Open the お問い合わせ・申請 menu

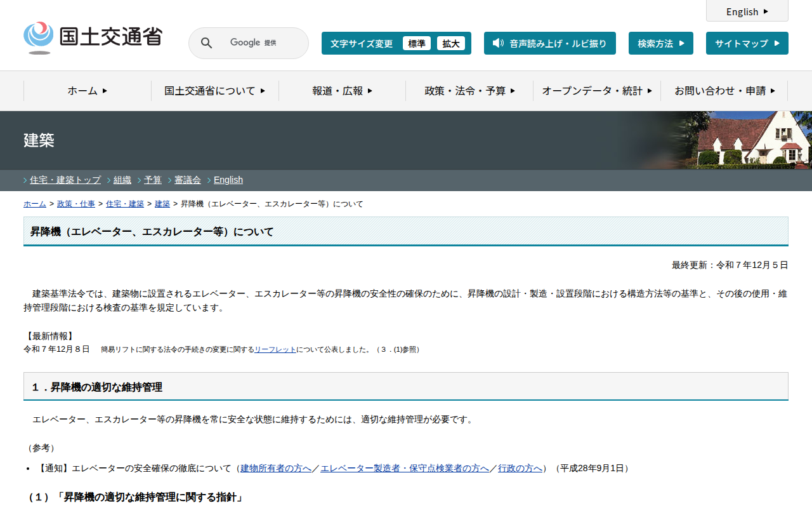724,91
